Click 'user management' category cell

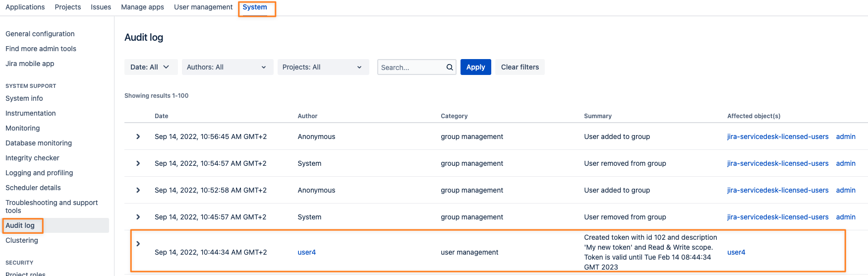coord(469,252)
